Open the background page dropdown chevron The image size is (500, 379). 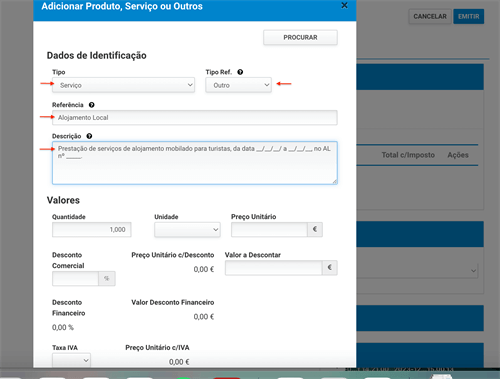tap(473, 271)
